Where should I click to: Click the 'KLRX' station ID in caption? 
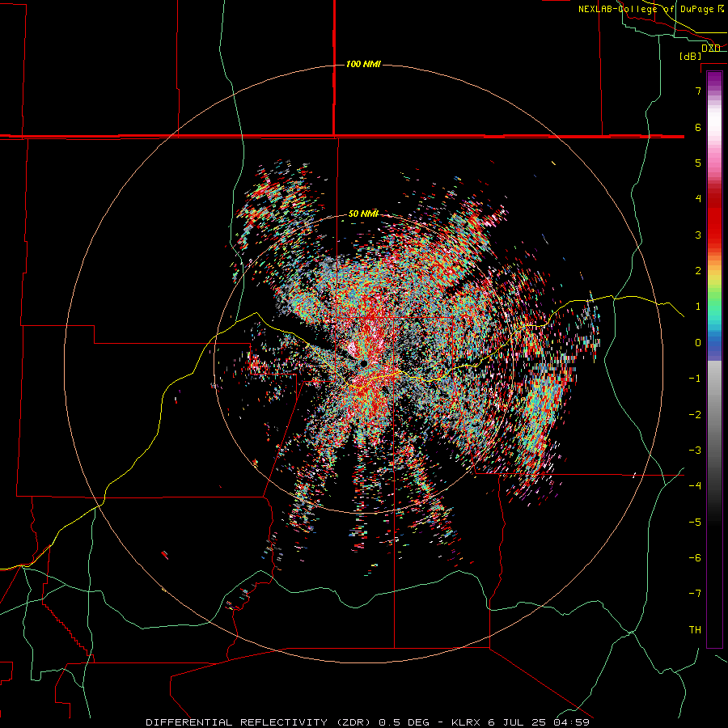(467, 722)
